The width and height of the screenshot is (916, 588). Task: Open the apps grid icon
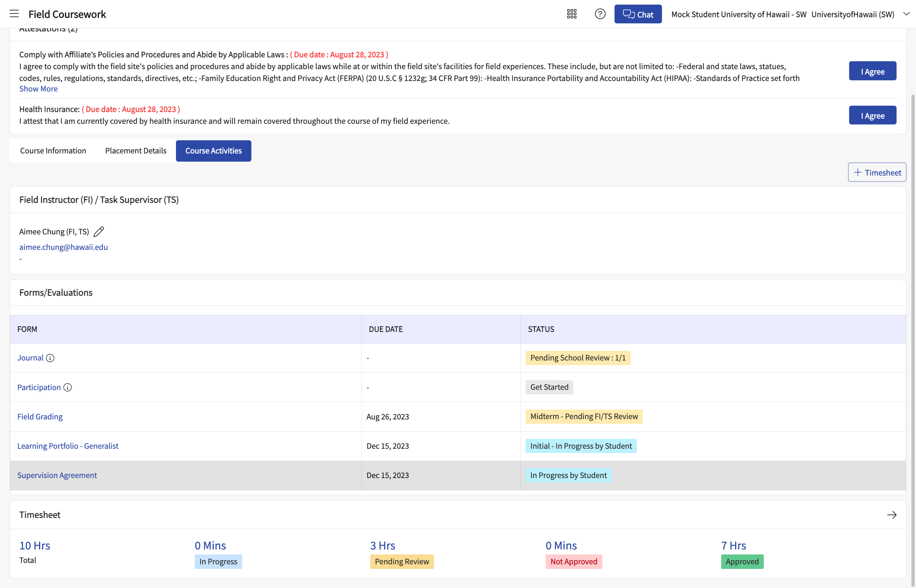(x=572, y=14)
